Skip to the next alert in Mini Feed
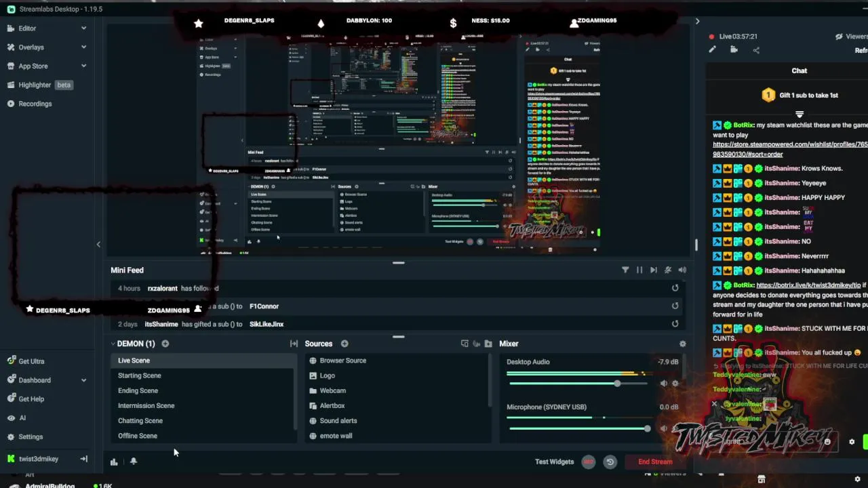868x488 pixels. click(654, 270)
